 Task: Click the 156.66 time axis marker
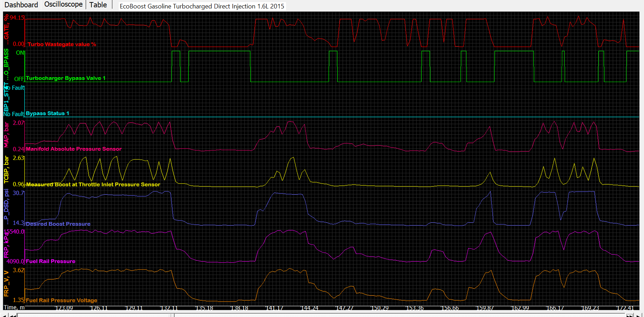point(450,308)
